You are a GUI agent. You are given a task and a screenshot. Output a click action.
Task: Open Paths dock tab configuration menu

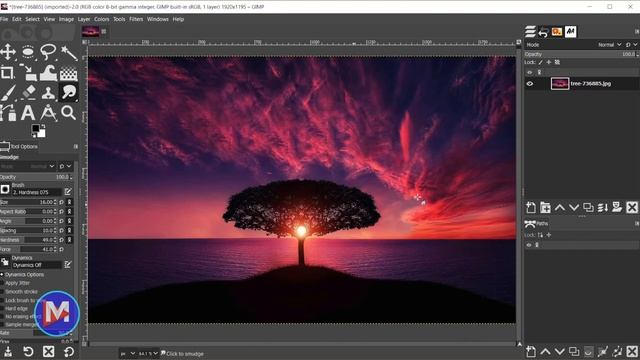click(x=637, y=223)
